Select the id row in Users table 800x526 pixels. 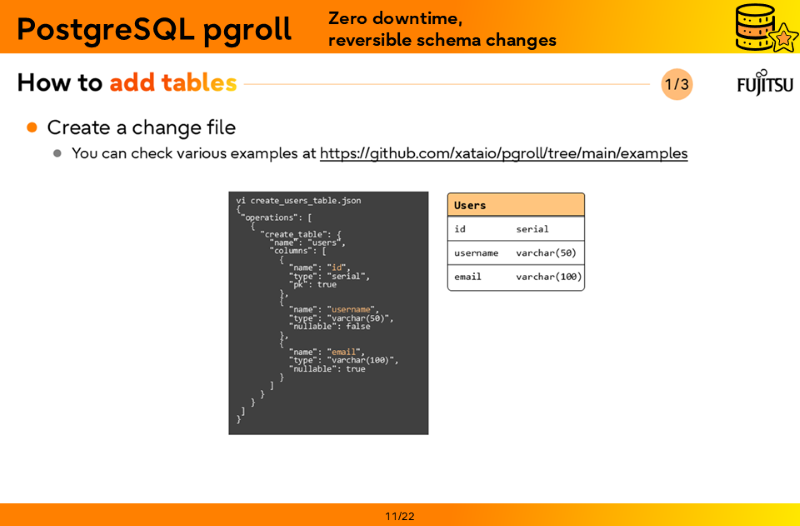click(515, 229)
